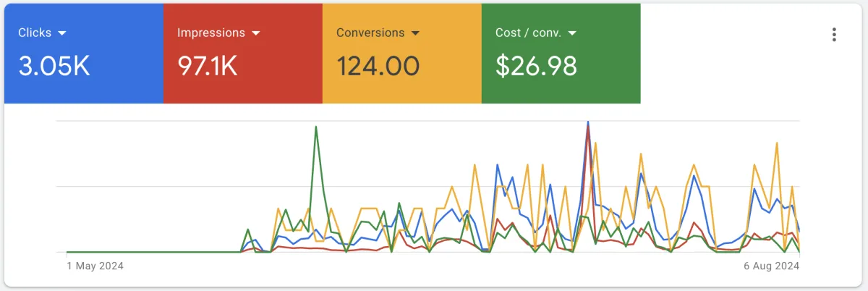Click the Conversions label text
868x291 pixels.
(x=370, y=33)
